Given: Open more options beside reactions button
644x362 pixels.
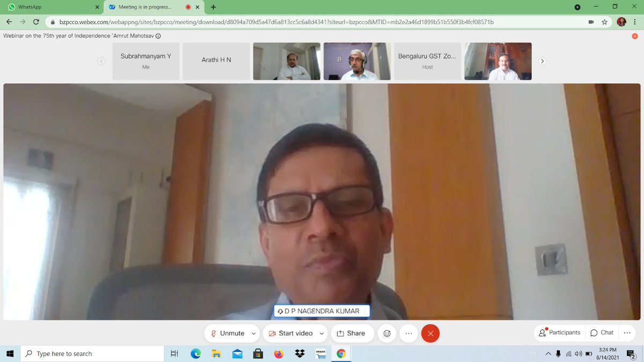Looking at the screenshot, I should coord(409,333).
